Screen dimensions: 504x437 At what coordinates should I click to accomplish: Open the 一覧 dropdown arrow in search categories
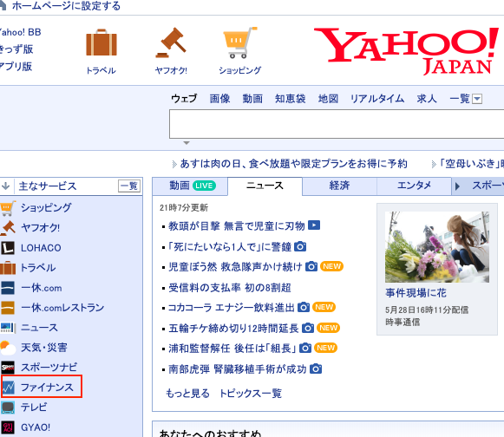477,99
